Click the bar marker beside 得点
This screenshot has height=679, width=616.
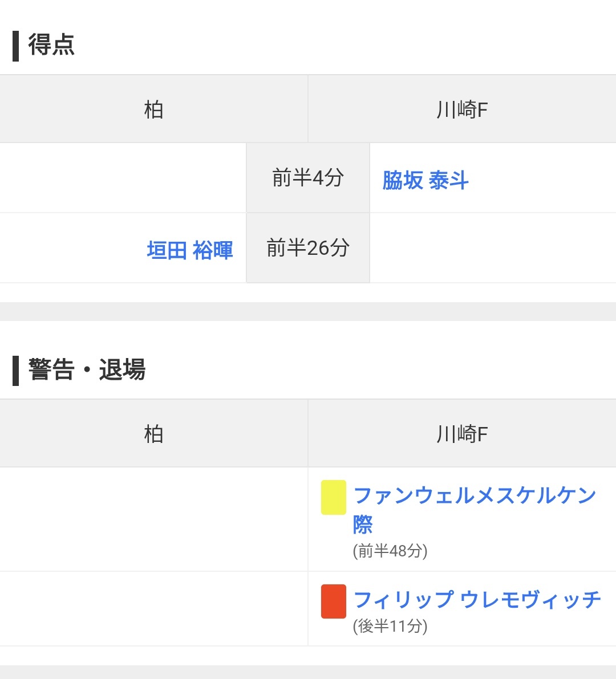point(16,46)
